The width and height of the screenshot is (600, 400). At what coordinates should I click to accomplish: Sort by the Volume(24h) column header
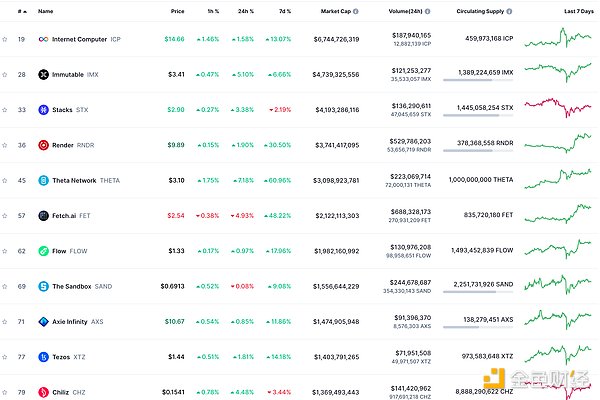pyautogui.click(x=399, y=11)
